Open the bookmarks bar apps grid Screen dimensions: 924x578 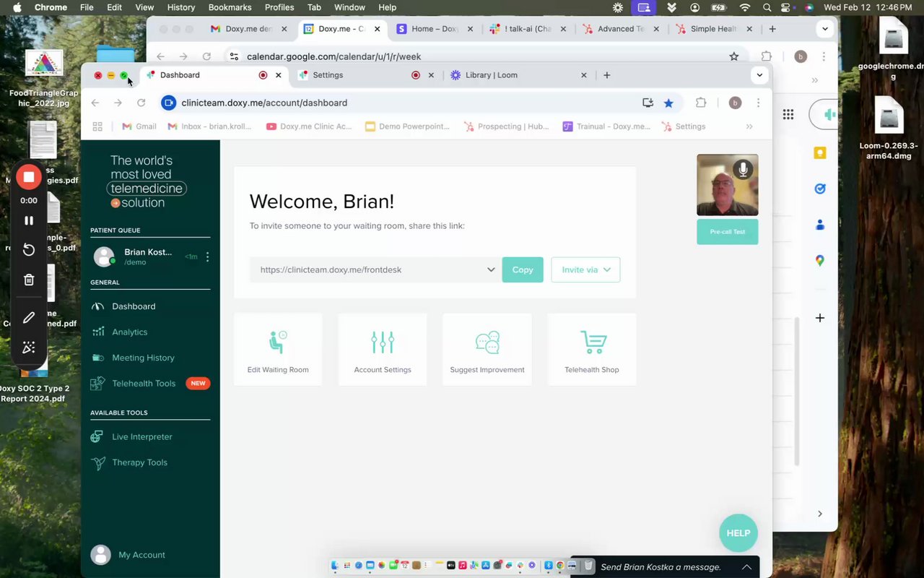coord(97,126)
